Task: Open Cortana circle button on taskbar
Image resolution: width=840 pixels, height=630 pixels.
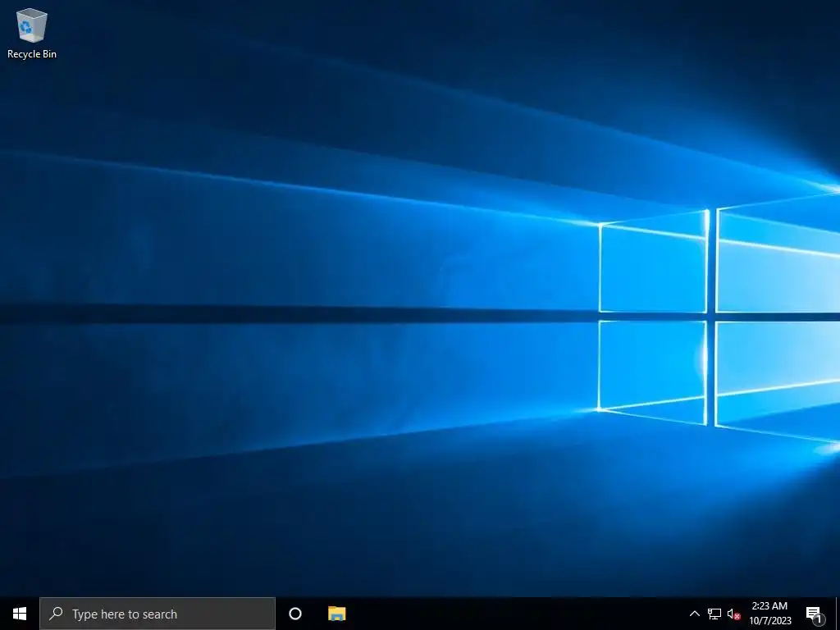Action: [x=295, y=614]
